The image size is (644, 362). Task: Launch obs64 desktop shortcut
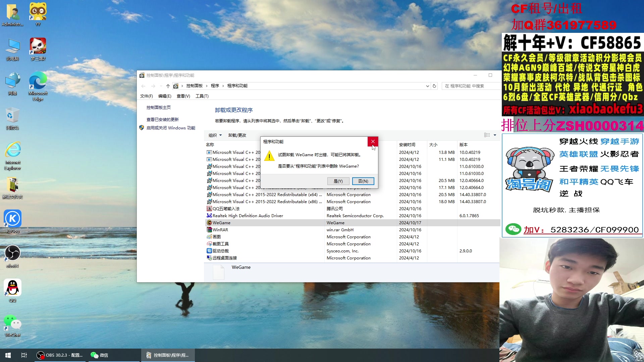[12, 256]
